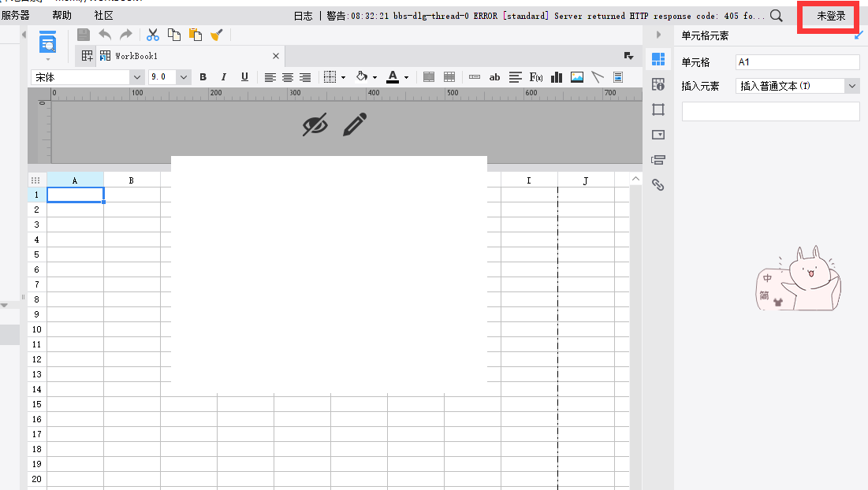The height and width of the screenshot is (490, 868).
Task: Click the add new sheet grid icon
Action: pos(87,56)
